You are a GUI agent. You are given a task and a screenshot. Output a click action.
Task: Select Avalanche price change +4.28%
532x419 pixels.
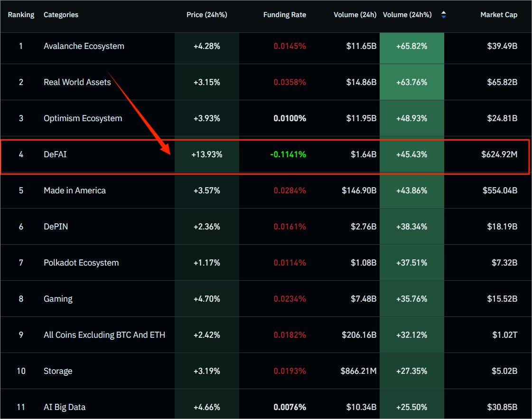pos(206,46)
